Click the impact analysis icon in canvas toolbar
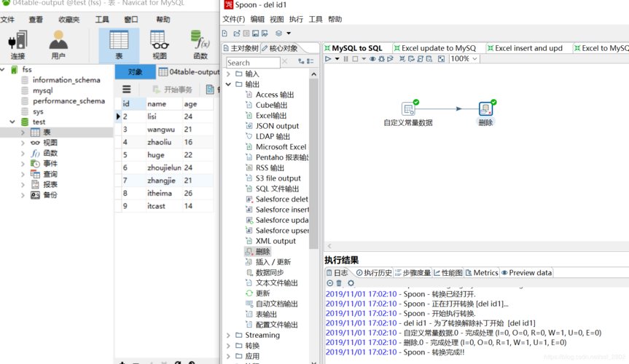Viewport: 629px width, 364px height. [411, 59]
